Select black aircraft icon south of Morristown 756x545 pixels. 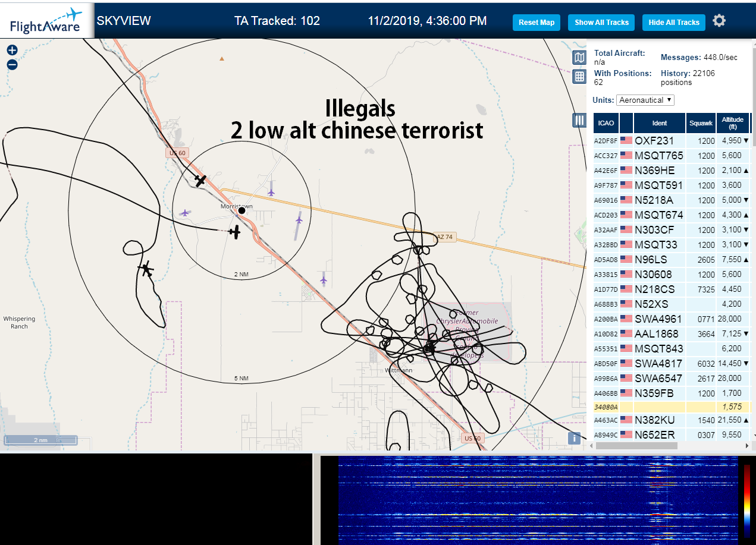click(236, 232)
